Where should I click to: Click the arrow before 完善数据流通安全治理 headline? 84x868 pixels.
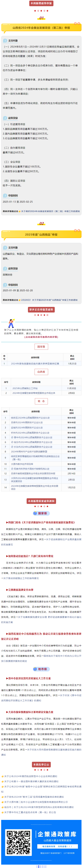(7, 590)
